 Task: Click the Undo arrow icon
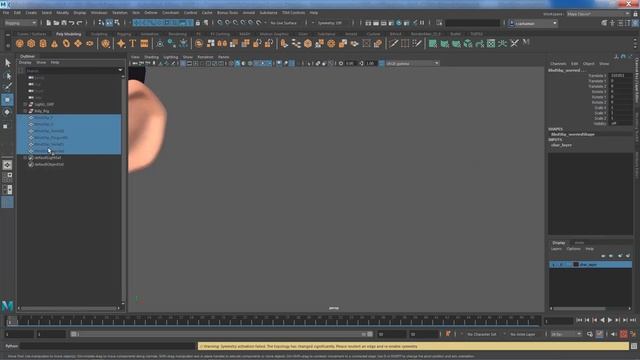pos(71,23)
